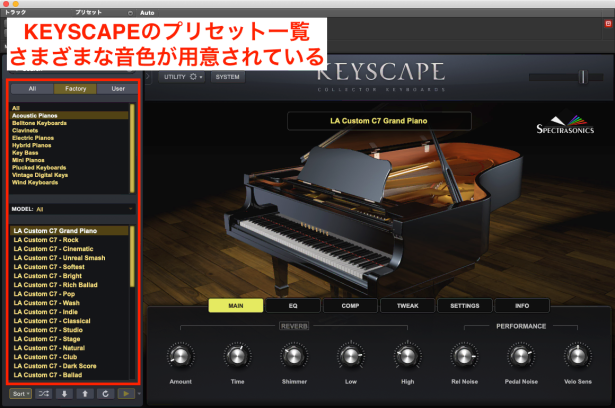Click the SYSTEM button

tap(227, 77)
